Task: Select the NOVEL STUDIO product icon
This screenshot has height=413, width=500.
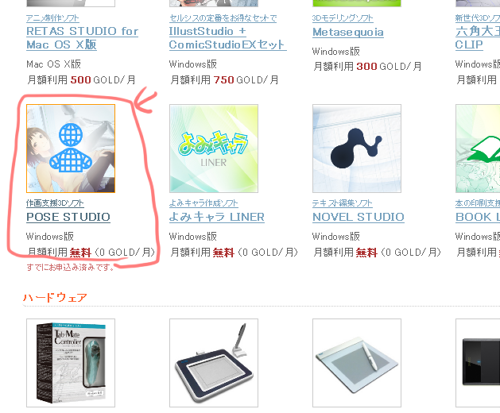Action: (x=357, y=149)
